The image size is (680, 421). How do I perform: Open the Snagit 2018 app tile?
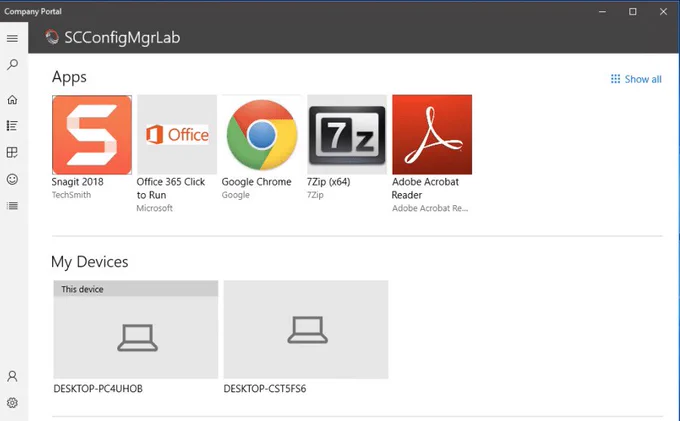click(x=92, y=135)
